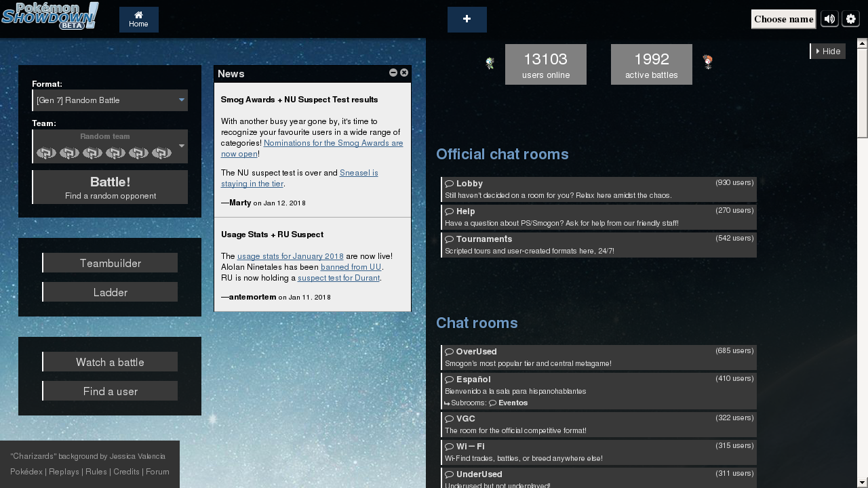This screenshot has height=488, width=868.
Task: Click the Pokémon Showdown logo
Action: coord(50,16)
